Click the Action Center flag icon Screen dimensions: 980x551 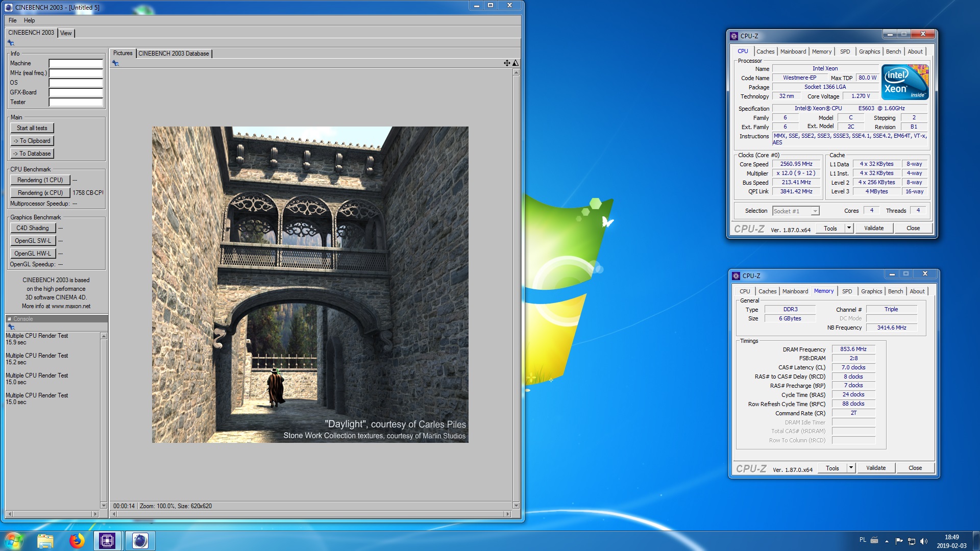[x=899, y=541]
